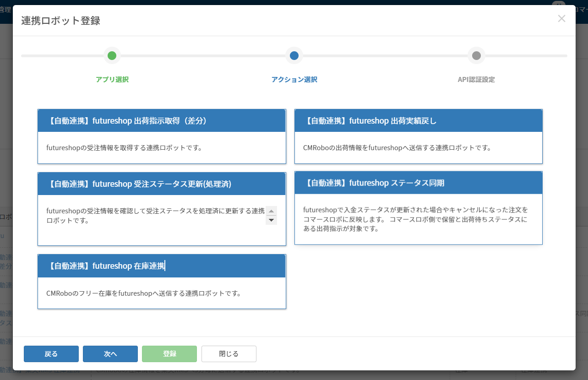Choose futureshop 出荷実績戻し robot card
The height and width of the screenshot is (380, 588).
pos(419,136)
